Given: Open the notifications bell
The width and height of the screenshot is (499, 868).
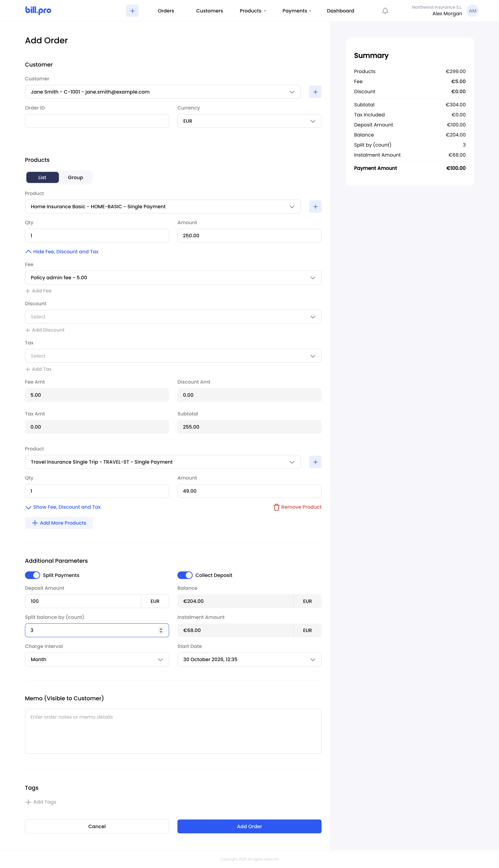Looking at the screenshot, I should point(385,11).
